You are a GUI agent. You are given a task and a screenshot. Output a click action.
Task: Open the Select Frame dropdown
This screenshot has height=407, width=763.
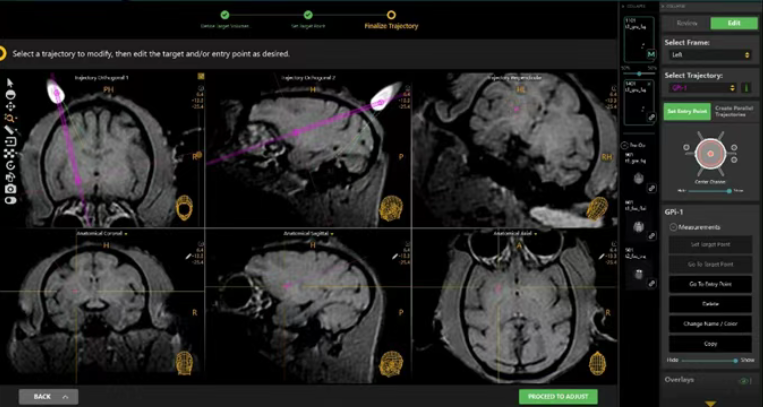click(707, 55)
